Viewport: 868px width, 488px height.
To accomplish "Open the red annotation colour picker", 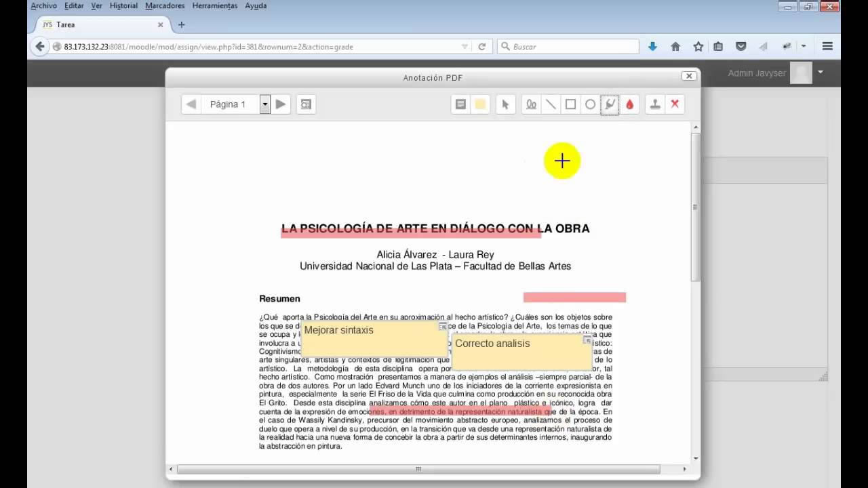I will 629,104.
